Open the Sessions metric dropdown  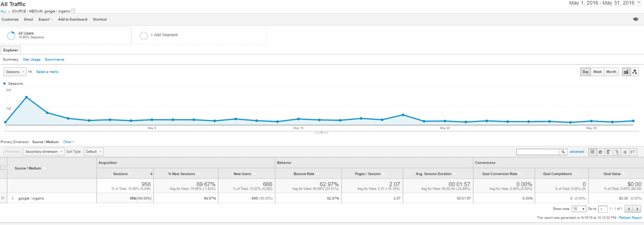[x=15, y=72]
